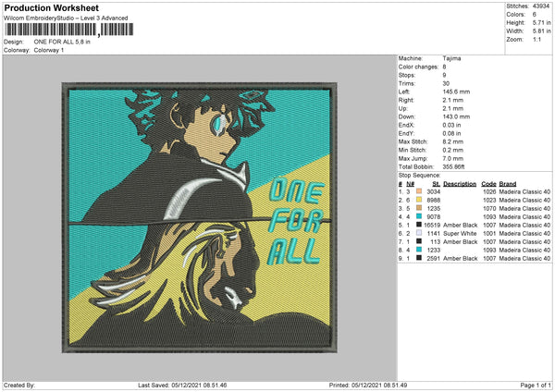Click the "Brand" column header
This screenshot has height=392, width=555.
(x=508, y=184)
